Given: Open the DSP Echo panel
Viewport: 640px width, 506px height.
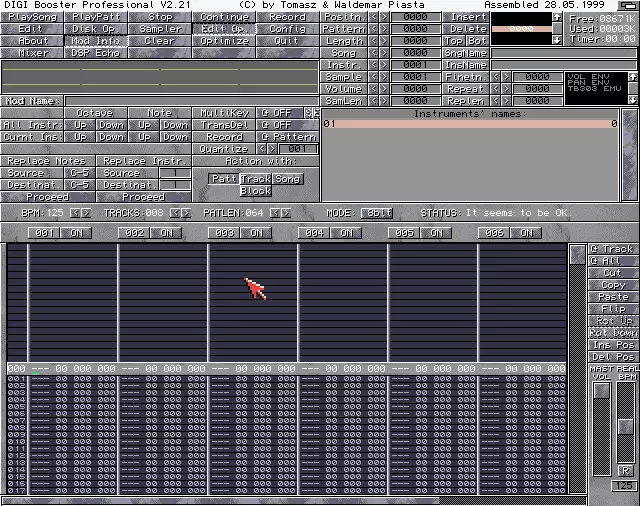Looking at the screenshot, I should pyautogui.click(x=96, y=53).
